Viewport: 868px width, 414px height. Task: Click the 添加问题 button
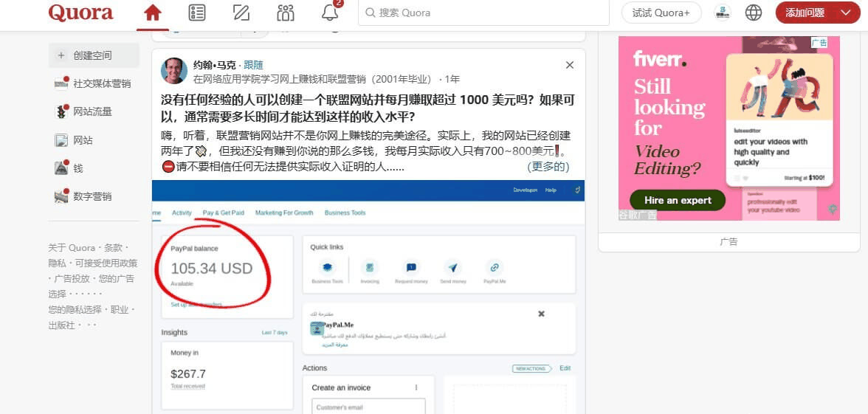click(805, 13)
